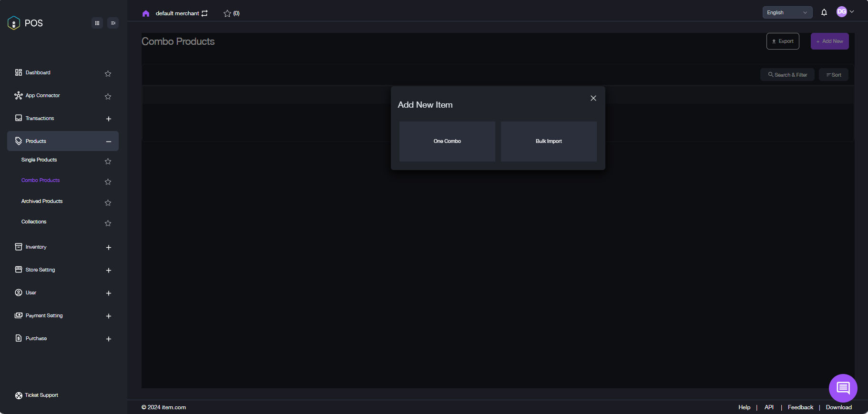Image resolution: width=868 pixels, height=414 pixels.
Task: Select the Bulk Import option
Action: point(549,141)
